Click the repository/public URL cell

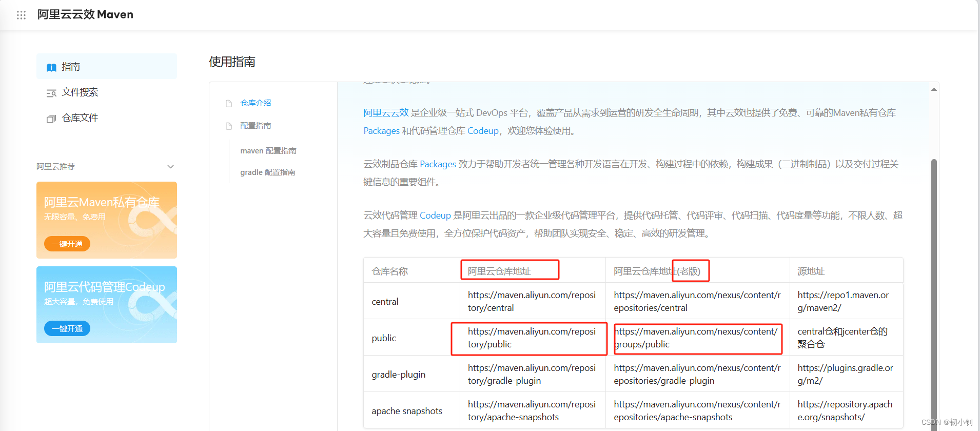click(x=532, y=338)
